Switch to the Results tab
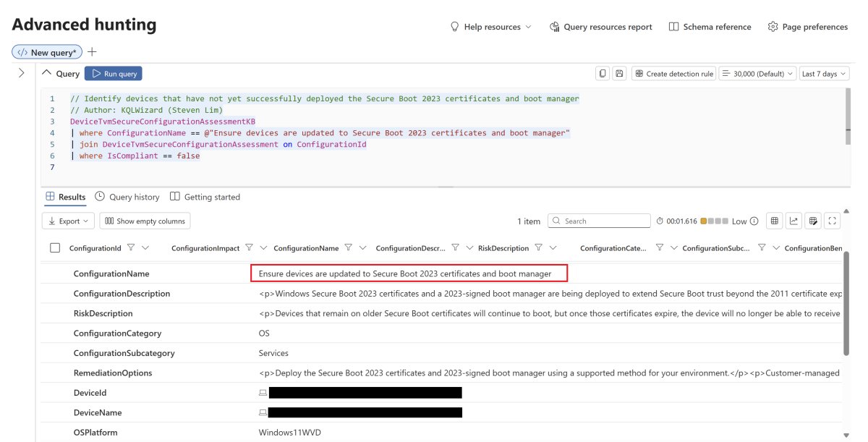Screen dimensions: 868x442 (65, 197)
